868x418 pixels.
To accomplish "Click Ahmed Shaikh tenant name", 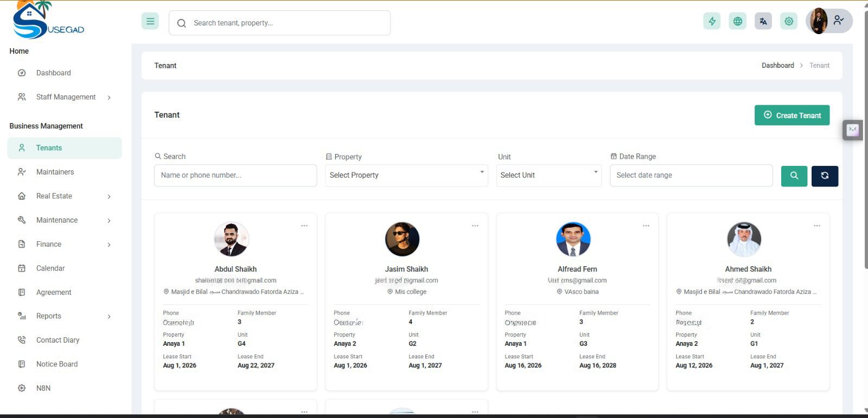I will (748, 269).
